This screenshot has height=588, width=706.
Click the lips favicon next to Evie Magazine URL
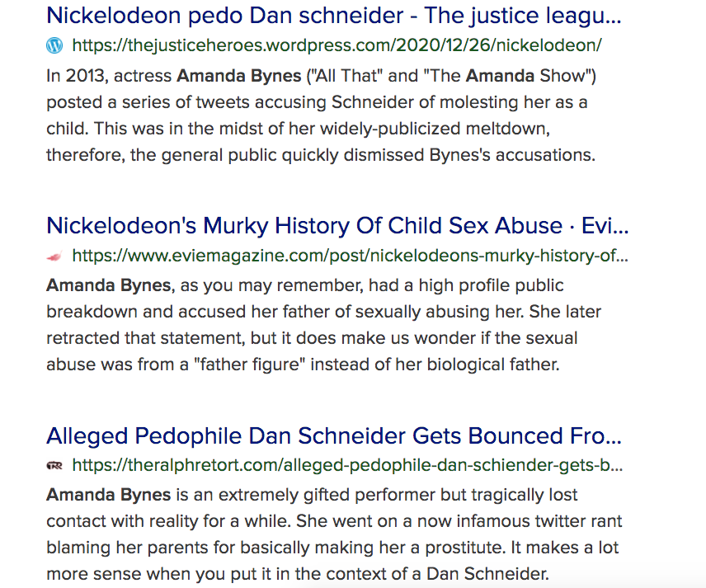click(x=54, y=256)
